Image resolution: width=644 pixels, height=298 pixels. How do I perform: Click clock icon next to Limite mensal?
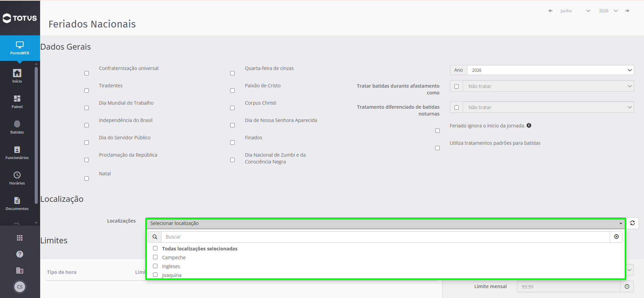click(x=627, y=286)
